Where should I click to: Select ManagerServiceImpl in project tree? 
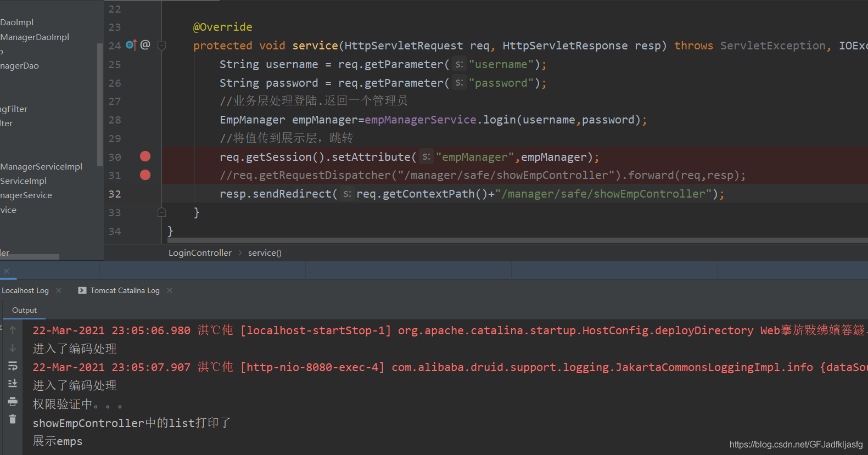click(41, 166)
